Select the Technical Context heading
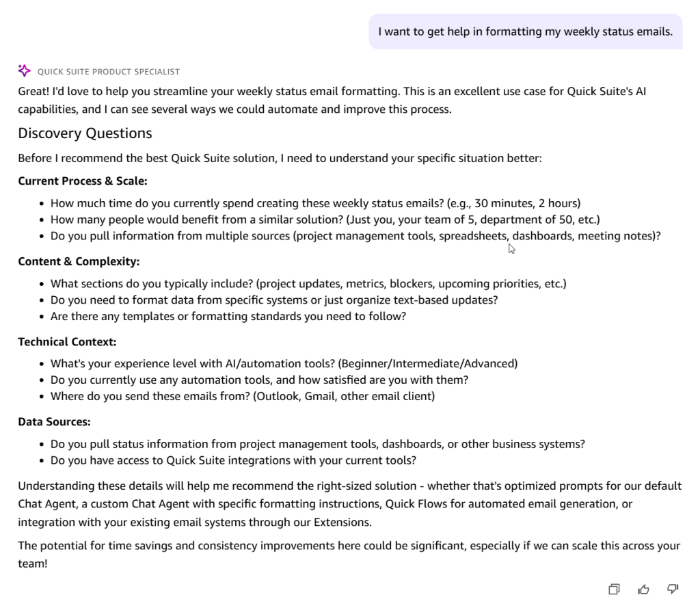 click(x=67, y=341)
